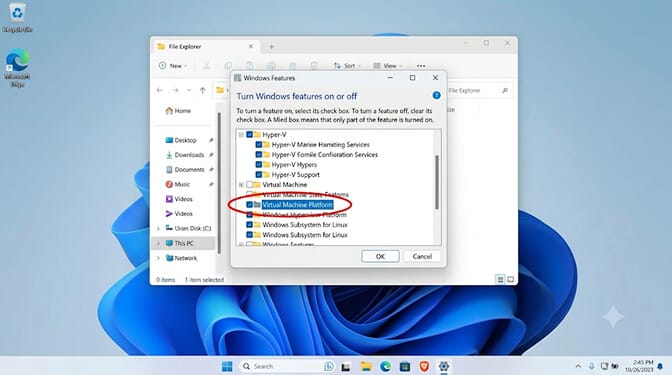672x375 pixels.
Task: Switch to large icons view in status bar
Action: click(510, 279)
